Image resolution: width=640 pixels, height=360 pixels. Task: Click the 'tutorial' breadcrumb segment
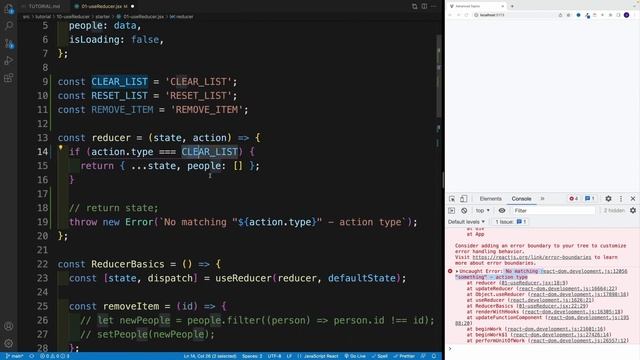(x=43, y=17)
